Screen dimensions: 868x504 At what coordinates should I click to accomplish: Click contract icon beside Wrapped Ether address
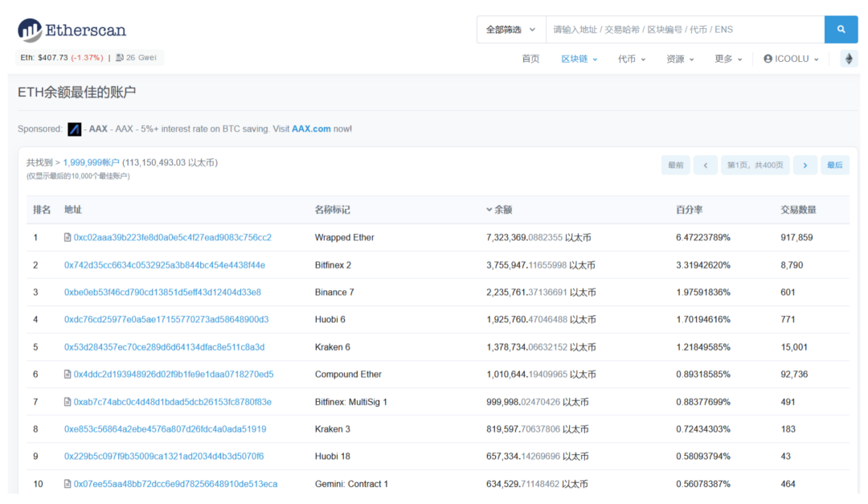click(68, 238)
